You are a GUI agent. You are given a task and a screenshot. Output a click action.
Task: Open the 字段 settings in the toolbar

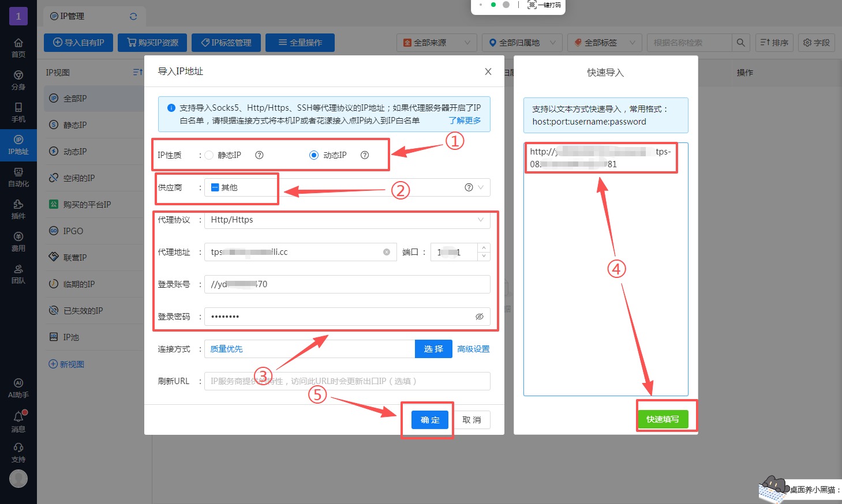click(x=816, y=42)
